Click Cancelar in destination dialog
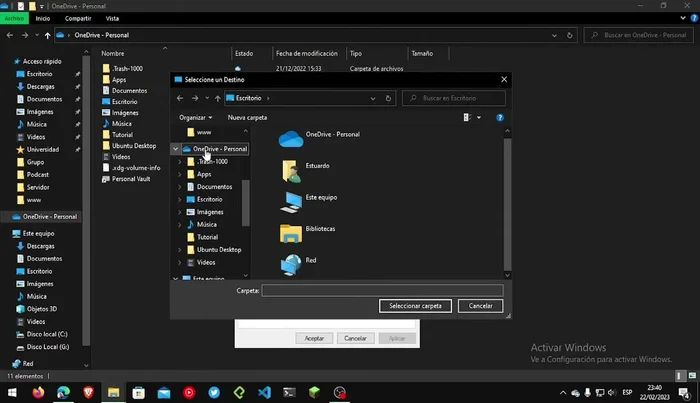Viewport: 700px width, 403px height. tap(480, 306)
